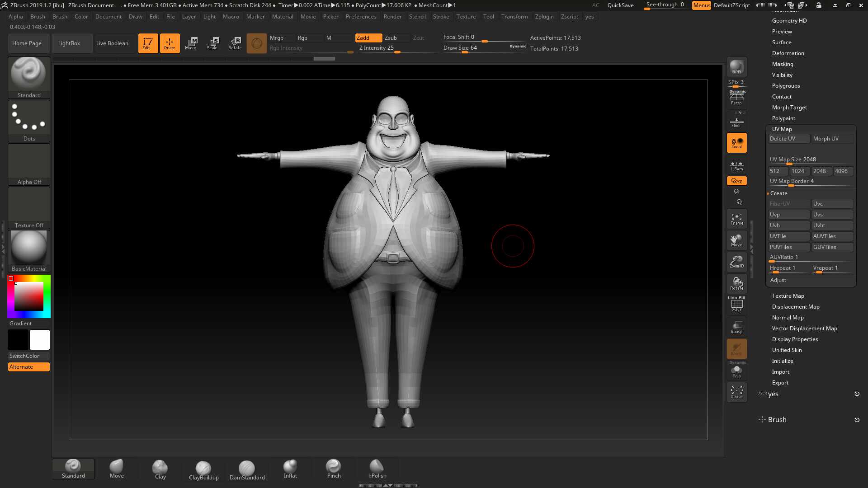This screenshot has width=868, height=488.
Task: Toggle Solo mode
Action: pos(736,371)
